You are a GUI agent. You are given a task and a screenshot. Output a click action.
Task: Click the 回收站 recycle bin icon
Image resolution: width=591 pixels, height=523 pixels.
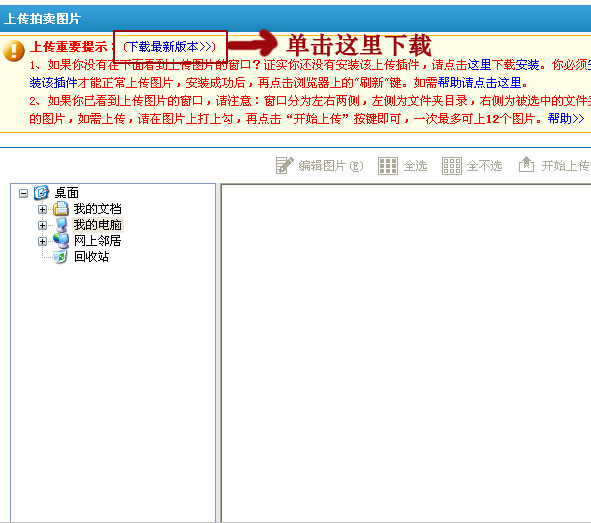pos(60,257)
